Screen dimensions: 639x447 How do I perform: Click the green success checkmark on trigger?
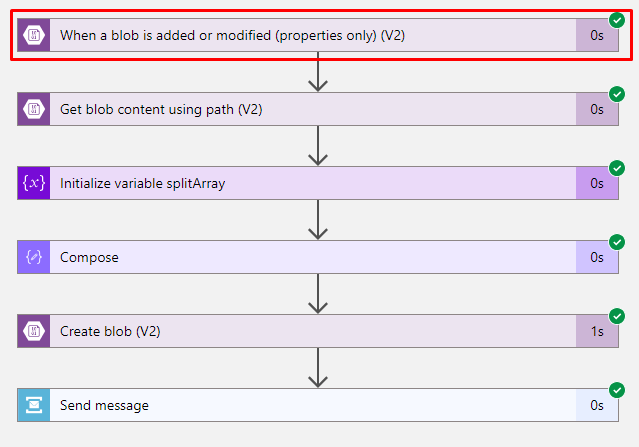click(617, 20)
